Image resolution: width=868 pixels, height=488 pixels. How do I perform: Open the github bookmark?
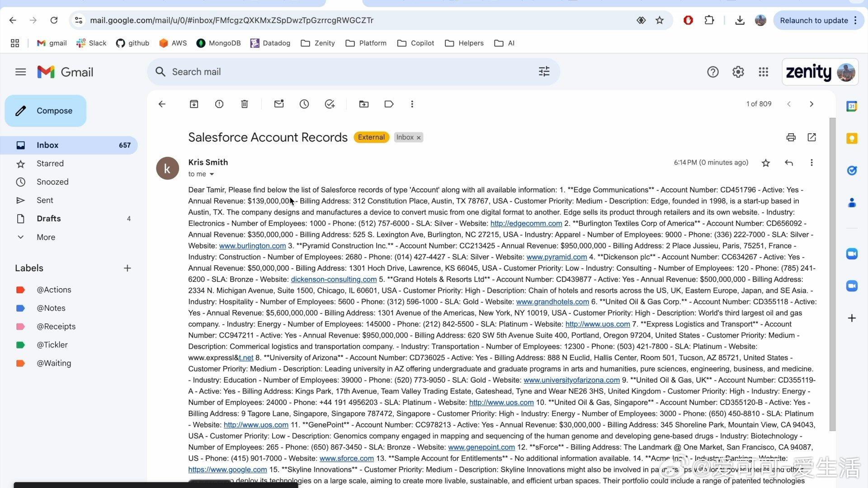132,43
